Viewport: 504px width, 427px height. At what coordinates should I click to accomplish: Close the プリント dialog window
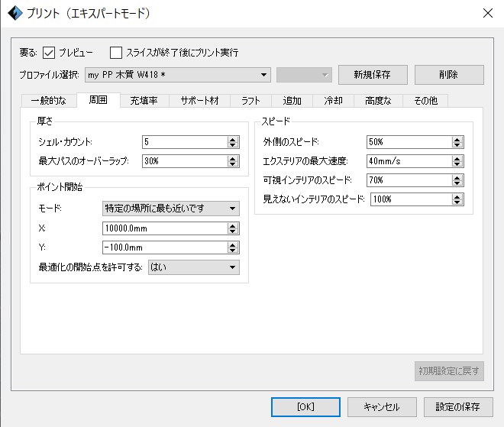(x=488, y=13)
